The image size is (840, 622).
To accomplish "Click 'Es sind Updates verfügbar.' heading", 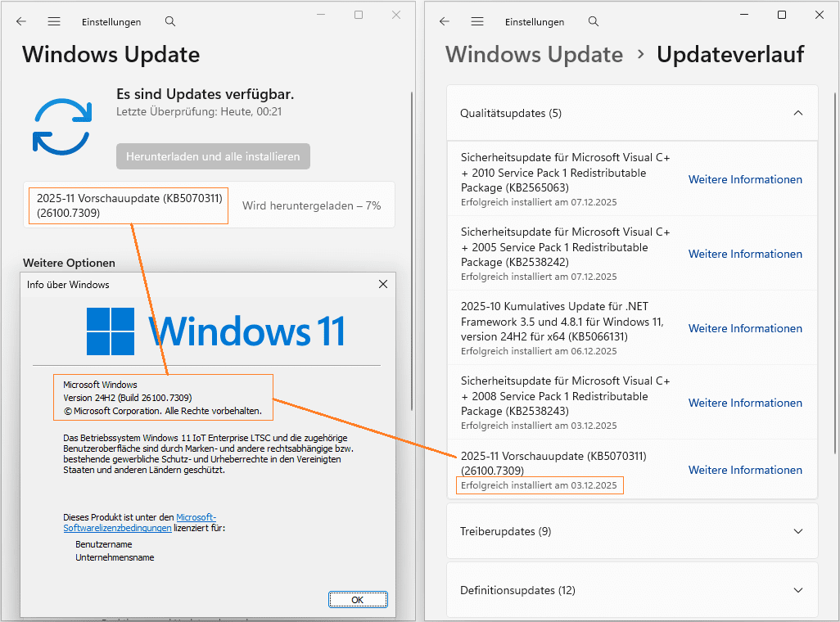I will tap(205, 94).
